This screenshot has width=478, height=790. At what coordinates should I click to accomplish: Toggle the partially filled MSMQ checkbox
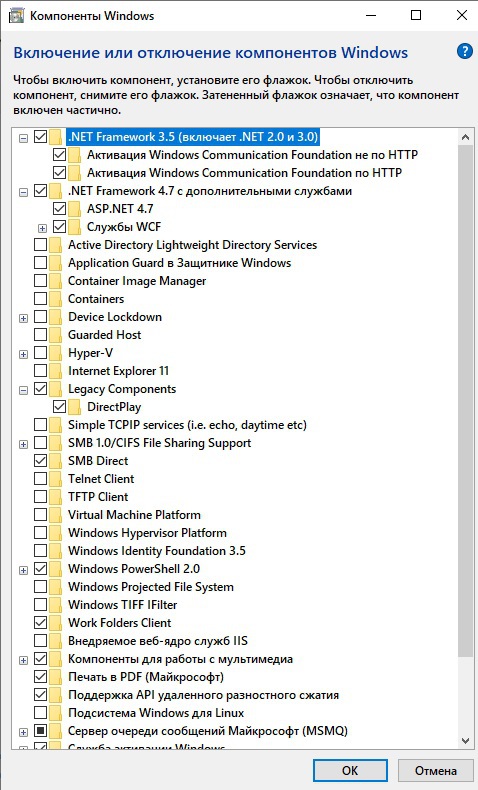point(40,731)
